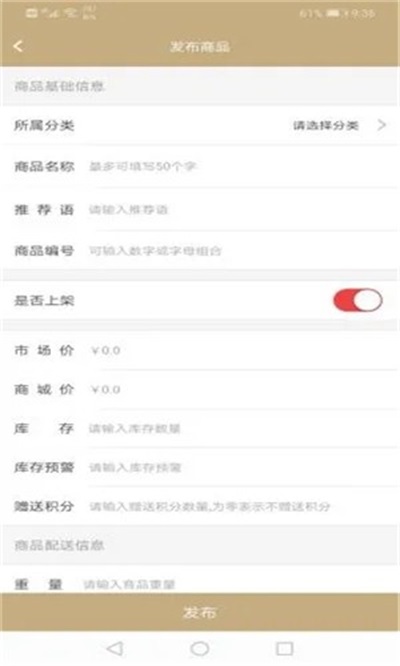Focus the 商品编号 input field
Image resolution: width=400 pixels, height=666 pixels.
(x=242, y=251)
